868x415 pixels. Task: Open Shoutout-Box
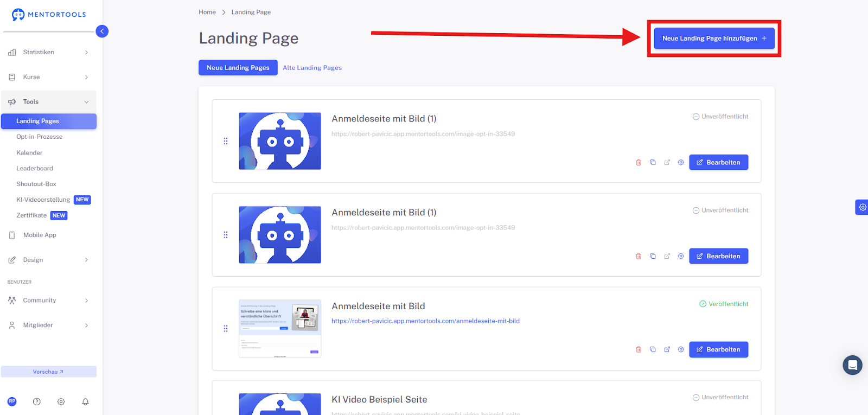click(36, 184)
